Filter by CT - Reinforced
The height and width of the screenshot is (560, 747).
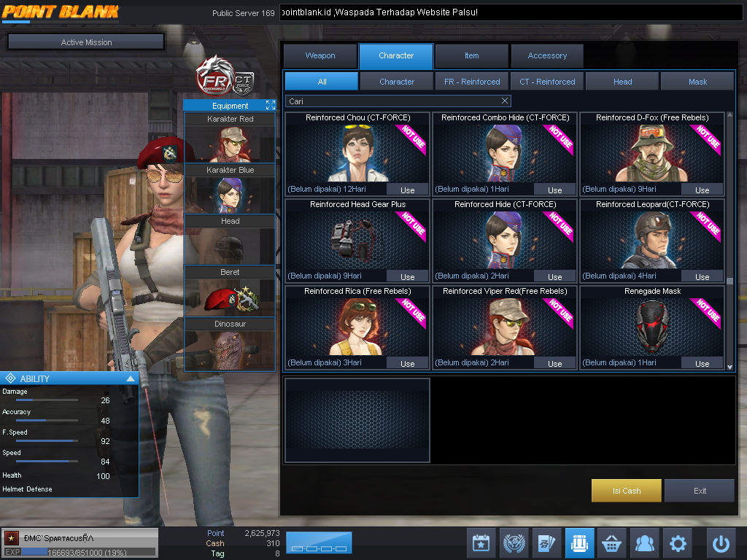pos(547,82)
